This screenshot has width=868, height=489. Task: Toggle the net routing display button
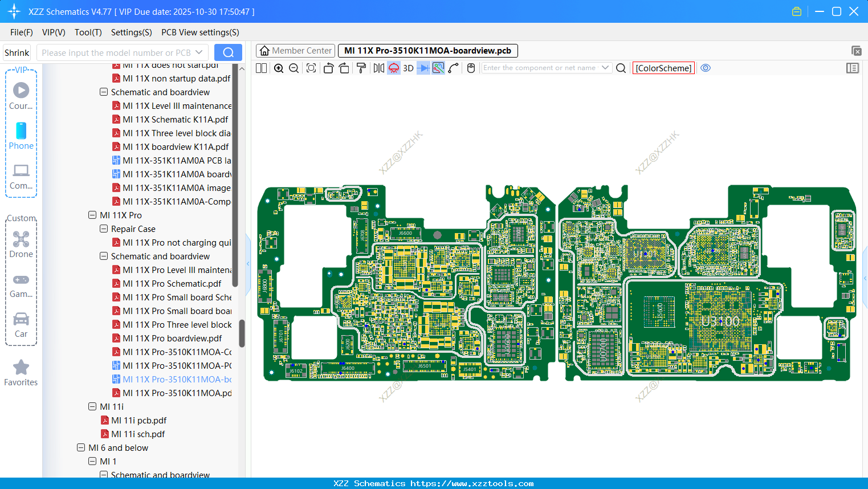click(438, 68)
